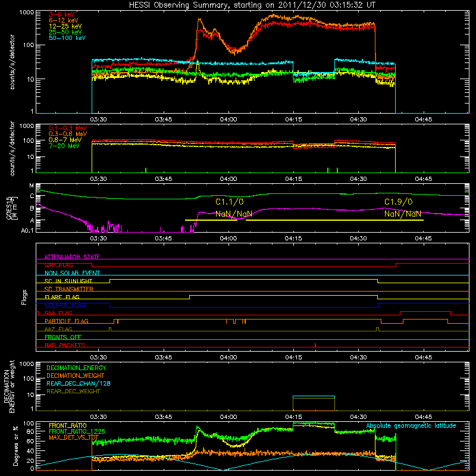Viewport: 476px width, 476px height.
Task: Click the SC_TRANSMITTER flag label
Action: click(x=69, y=289)
